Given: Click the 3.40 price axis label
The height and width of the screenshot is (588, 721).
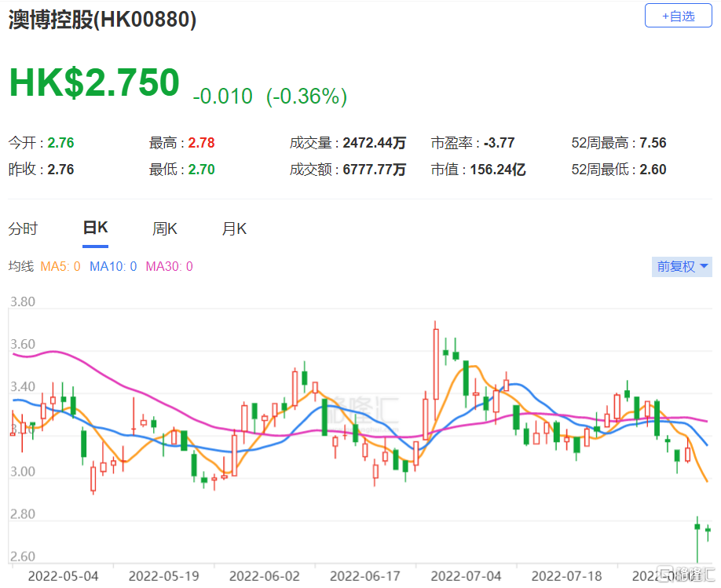Looking at the screenshot, I should [x=23, y=386].
